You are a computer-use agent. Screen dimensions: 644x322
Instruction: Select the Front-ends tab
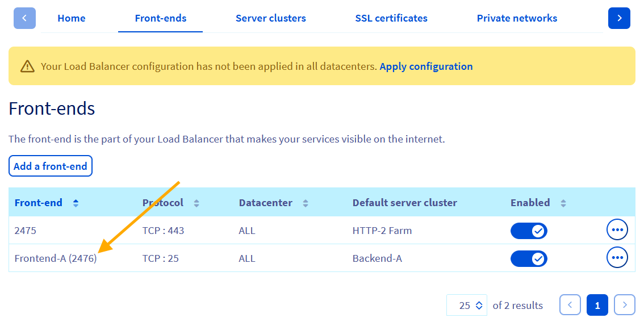(x=161, y=18)
